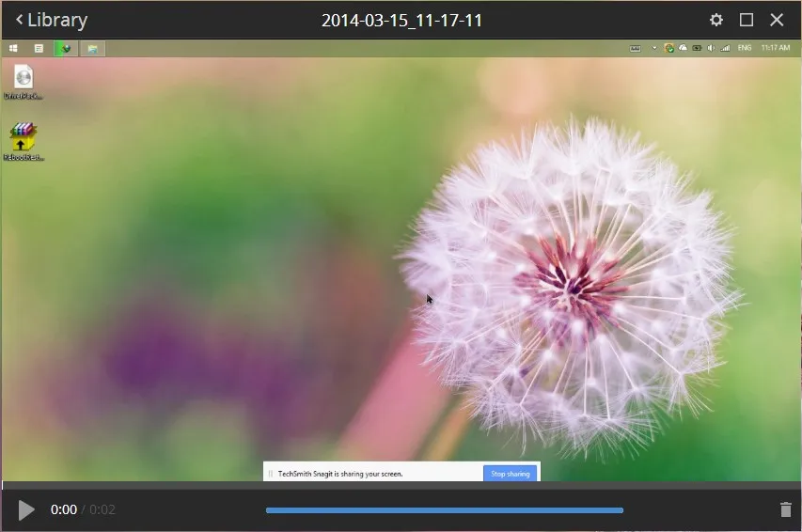This screenshot has height=532, width=802.
Task: Click the network signal tray icon
Action: tap(725, 48)
